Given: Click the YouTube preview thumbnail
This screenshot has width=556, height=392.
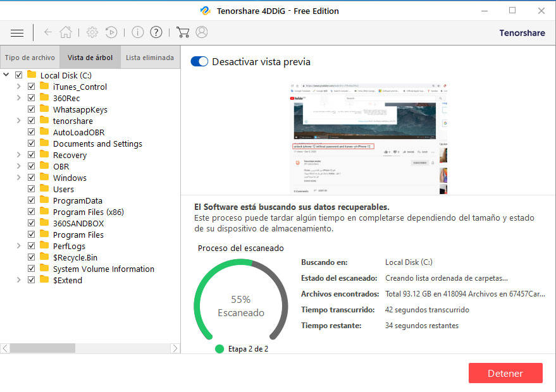Looking at the screenshot, I should click(368, 138).
